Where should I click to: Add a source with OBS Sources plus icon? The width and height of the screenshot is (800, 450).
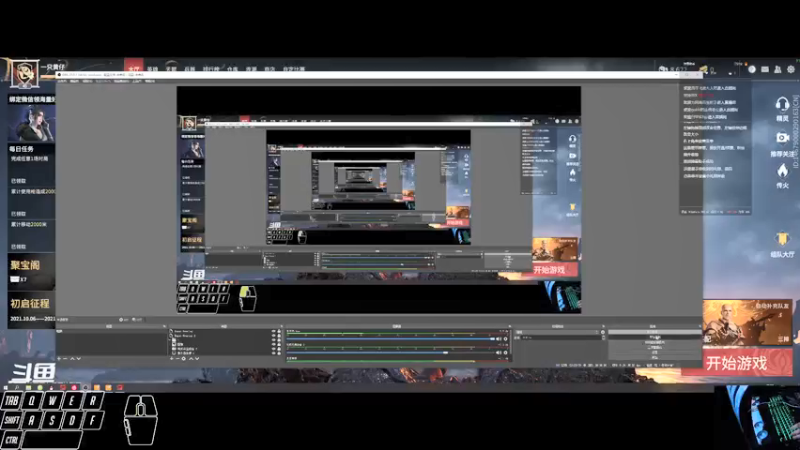pos(171,359)
